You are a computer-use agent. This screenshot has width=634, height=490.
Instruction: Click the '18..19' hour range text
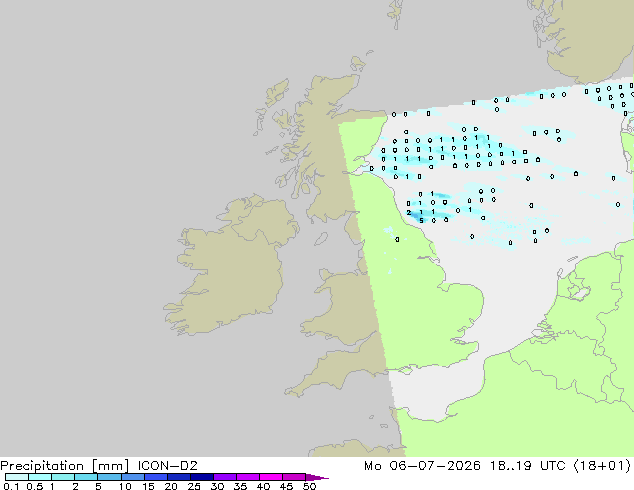[511, 466]
